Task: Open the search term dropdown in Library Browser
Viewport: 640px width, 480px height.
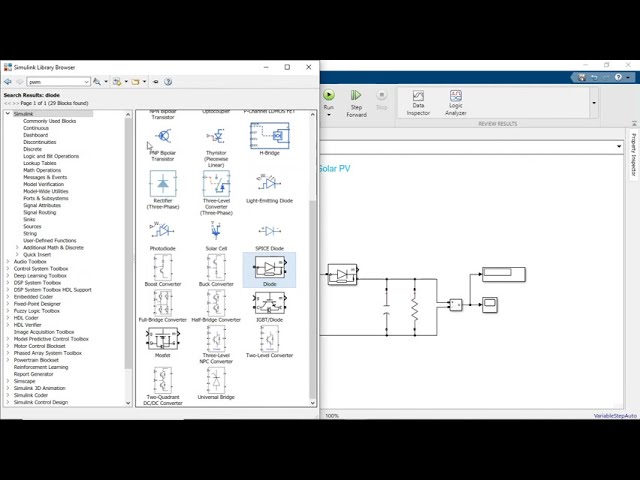Action: (x=87, y=82)
